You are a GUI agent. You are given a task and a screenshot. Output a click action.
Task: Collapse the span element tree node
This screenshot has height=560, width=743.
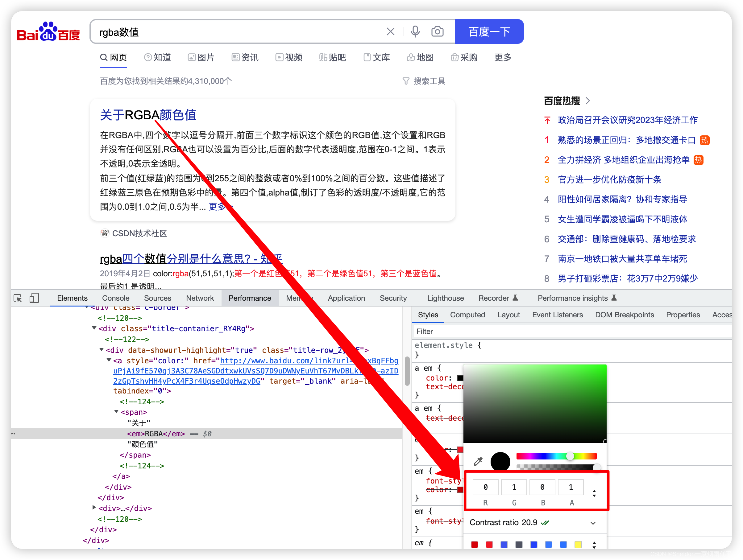[x=116, y=412]
